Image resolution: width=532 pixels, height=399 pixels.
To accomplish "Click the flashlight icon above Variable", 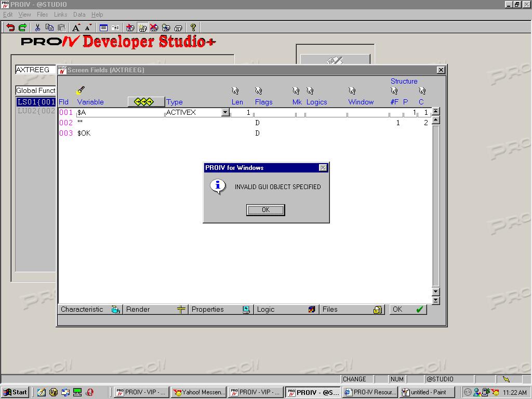I will [x=81, y=90].
